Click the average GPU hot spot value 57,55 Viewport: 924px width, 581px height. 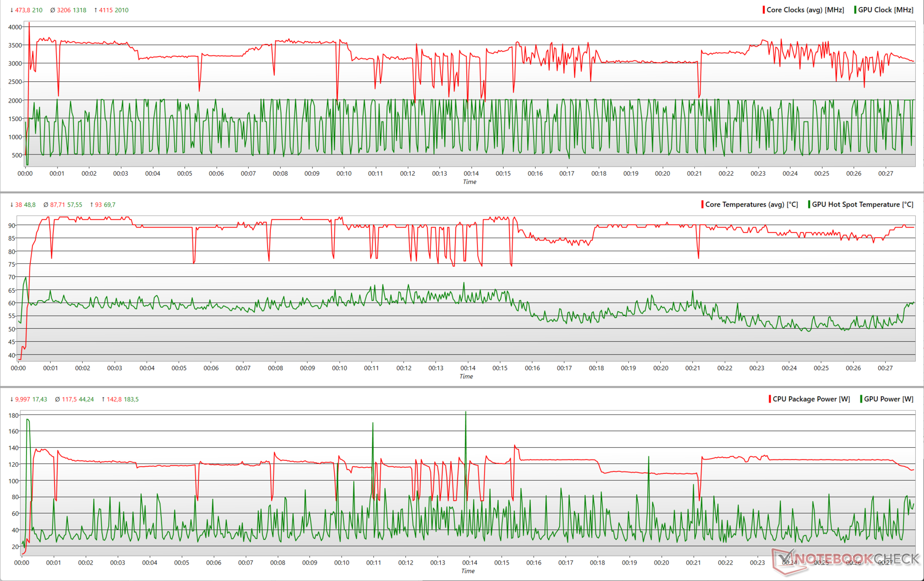(x=75, y=205)
